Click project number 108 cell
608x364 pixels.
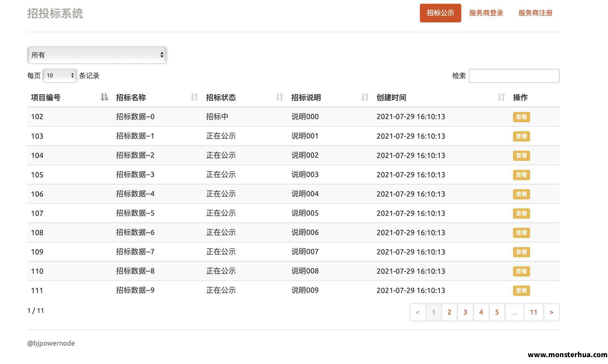[x=37, y=233]
